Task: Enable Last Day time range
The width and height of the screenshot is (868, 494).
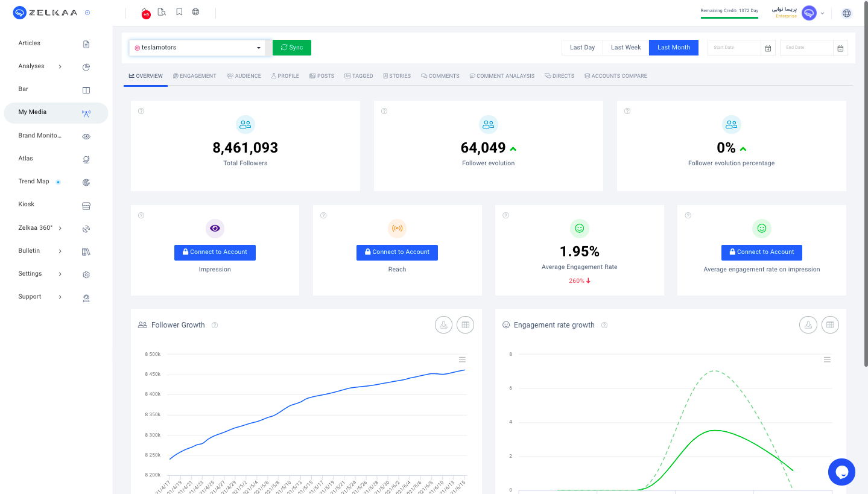Action: (x=581, y=47)
